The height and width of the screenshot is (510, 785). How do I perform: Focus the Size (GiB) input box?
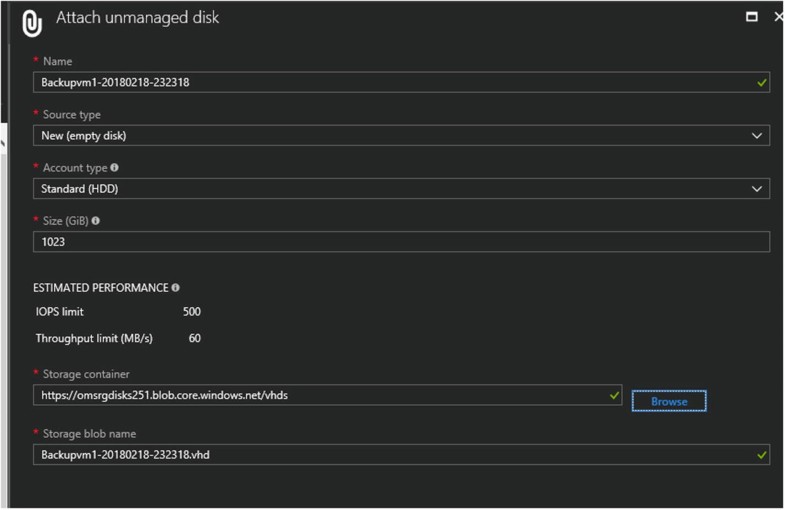point(400,242)
